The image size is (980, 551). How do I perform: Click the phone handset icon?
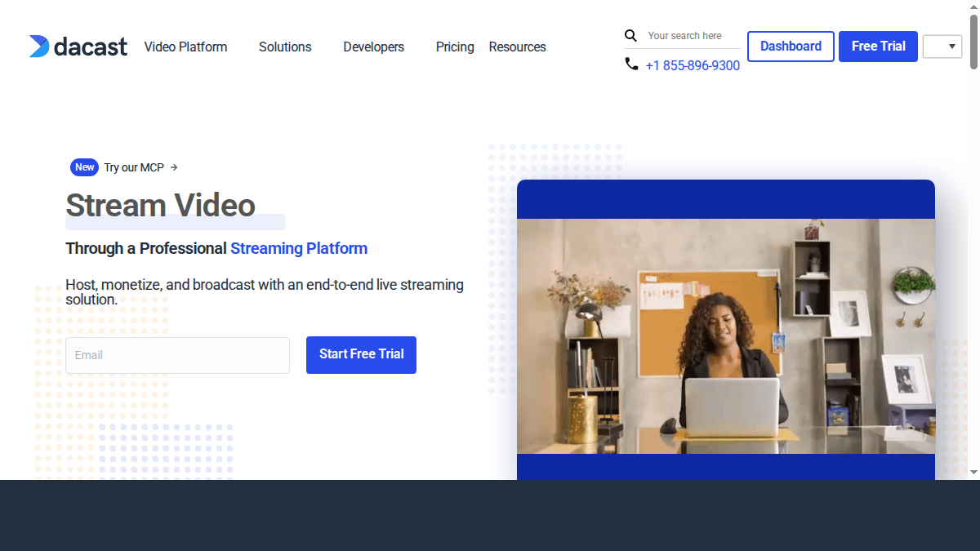[631, 64]
